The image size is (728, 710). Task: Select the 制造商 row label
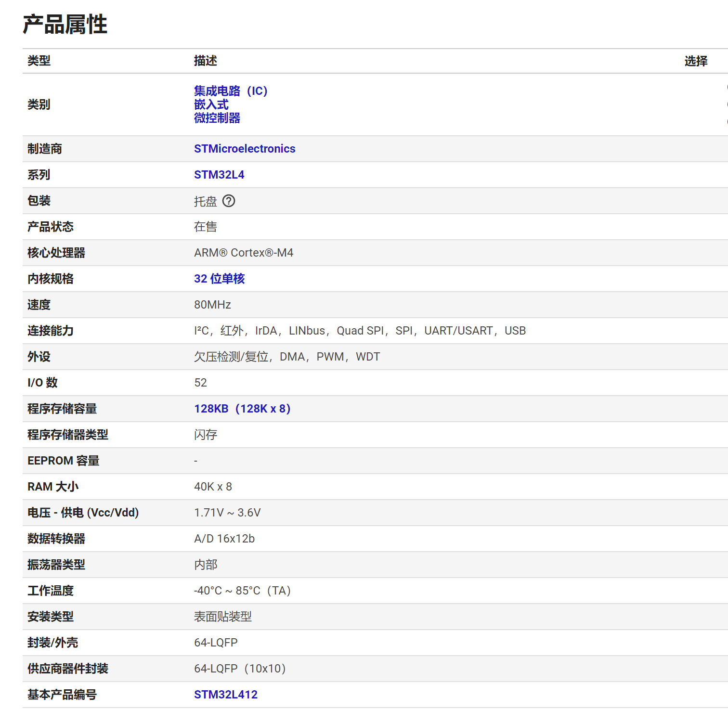tap(45, 149)
